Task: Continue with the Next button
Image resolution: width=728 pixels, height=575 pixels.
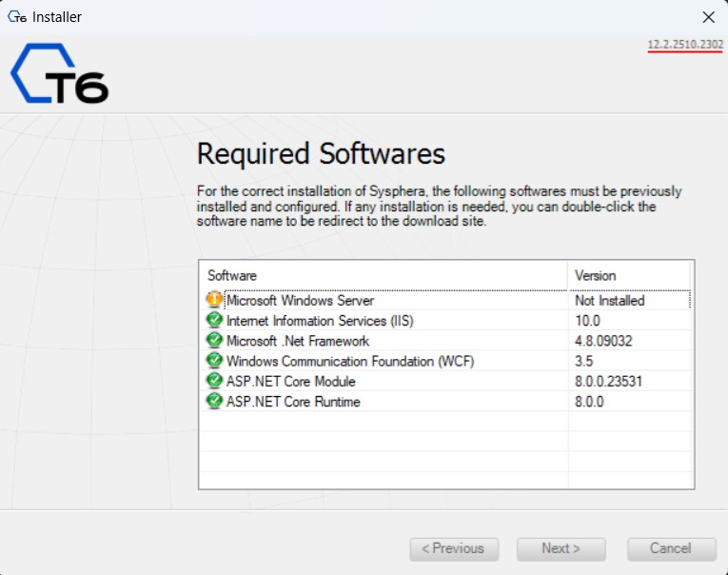Action: [x=561, y=549]
